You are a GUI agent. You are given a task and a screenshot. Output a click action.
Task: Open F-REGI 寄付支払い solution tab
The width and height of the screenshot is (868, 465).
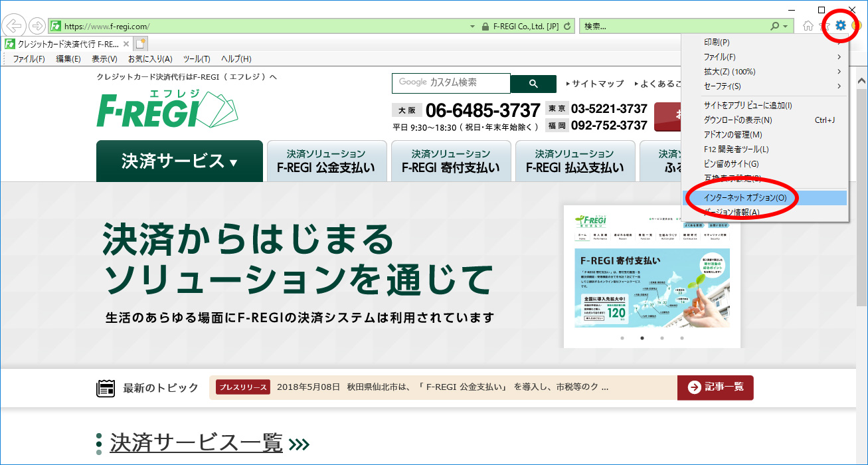point(451,161)
